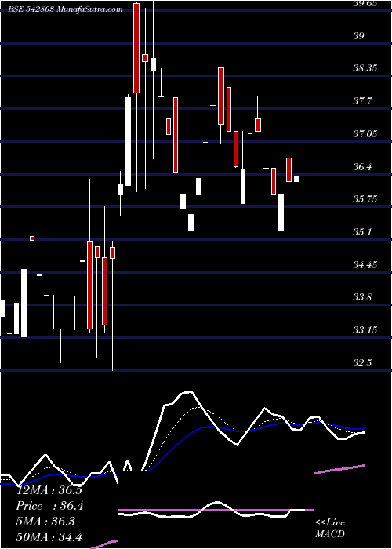Click the Price : 36.4 readout
The width and height of the screenshot is (392, 549).
[50, 506]
